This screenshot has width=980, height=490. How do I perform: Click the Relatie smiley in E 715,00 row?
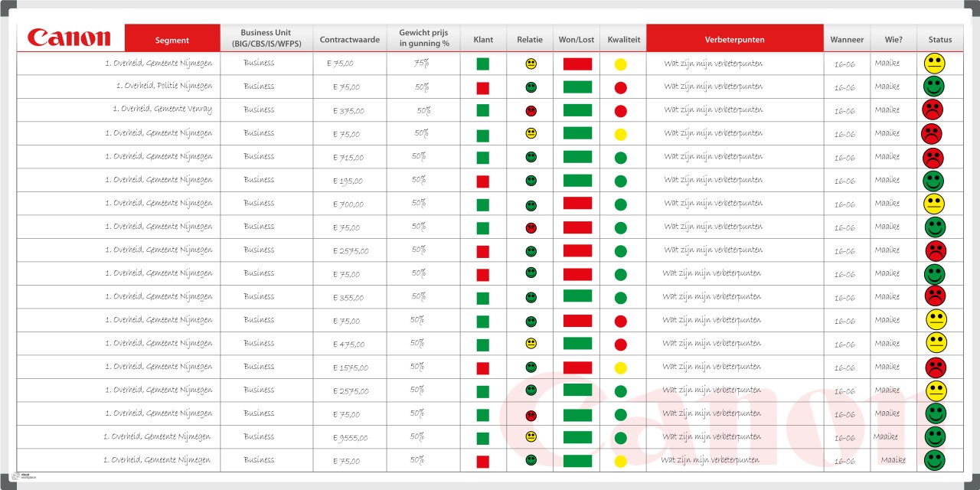(x=531, y=157)
